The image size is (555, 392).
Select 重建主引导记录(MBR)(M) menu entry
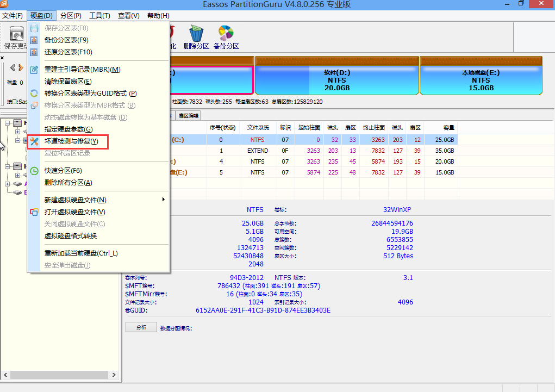click(99, 70)
